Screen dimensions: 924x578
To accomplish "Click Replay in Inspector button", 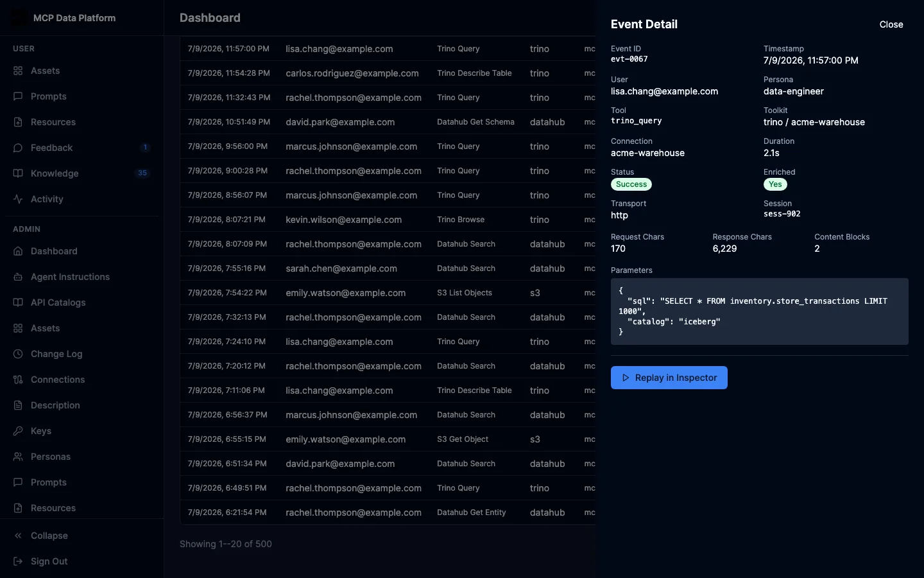I will click(669, 378).
